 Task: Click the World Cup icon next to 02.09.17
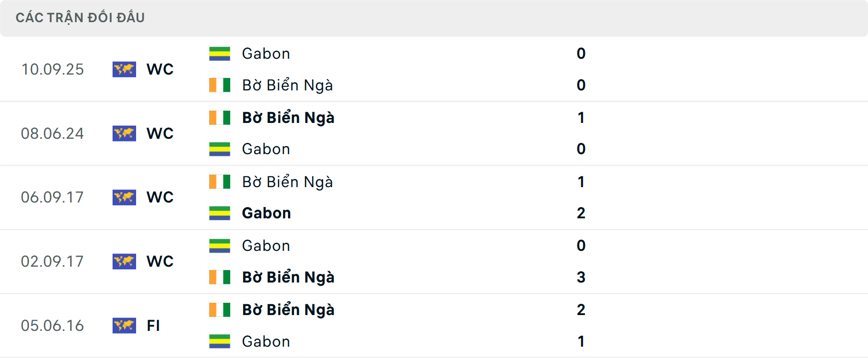coord(124,261)
